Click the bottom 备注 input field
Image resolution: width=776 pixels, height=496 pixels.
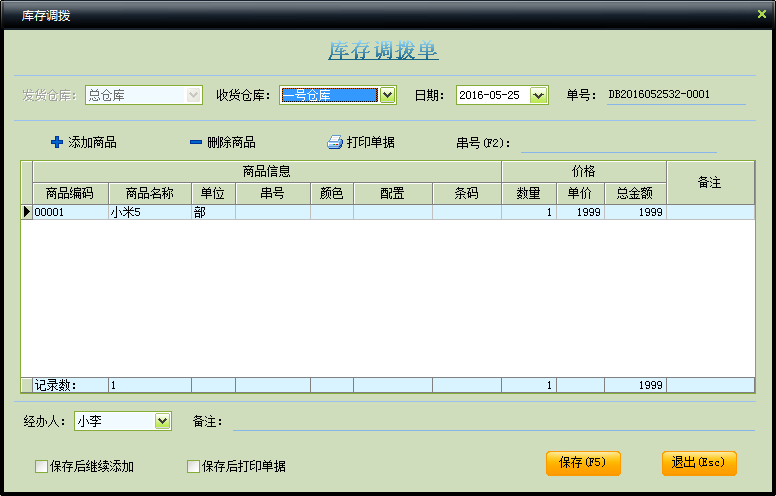click(x=493, y=422)
